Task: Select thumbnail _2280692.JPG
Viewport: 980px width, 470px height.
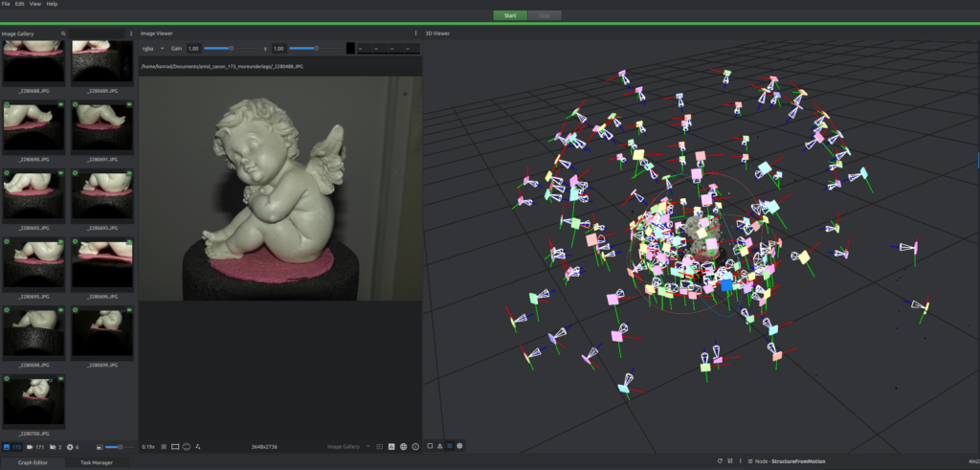Action: [x=33, y=200]
